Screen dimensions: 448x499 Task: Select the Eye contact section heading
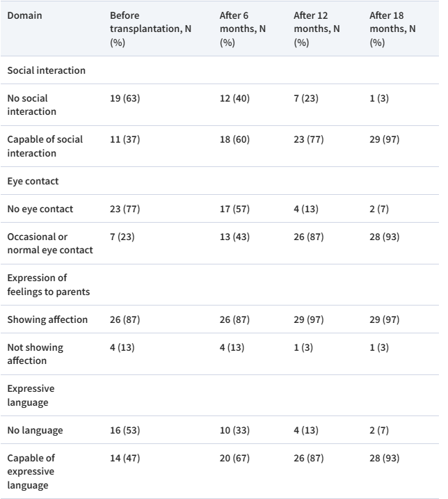click(32, 180)
